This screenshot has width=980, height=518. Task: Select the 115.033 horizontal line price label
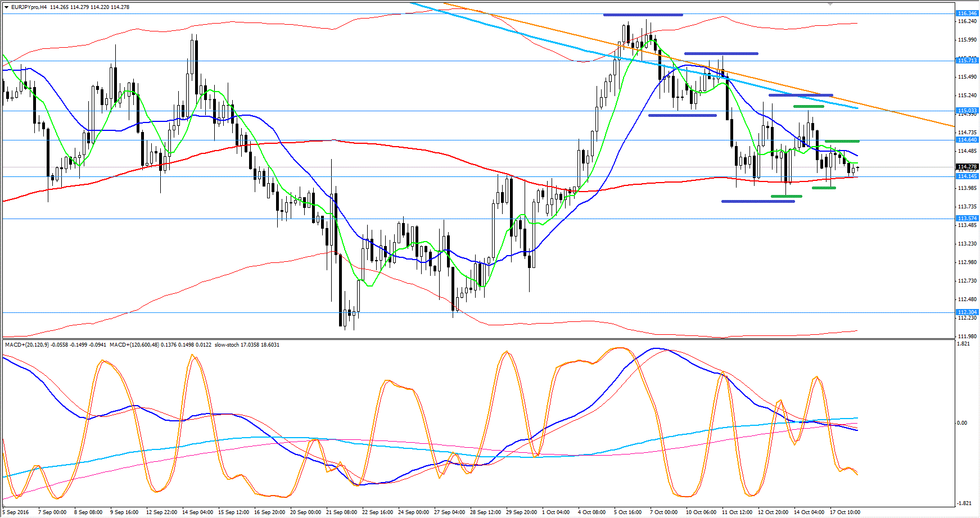[x=967, y=111]
